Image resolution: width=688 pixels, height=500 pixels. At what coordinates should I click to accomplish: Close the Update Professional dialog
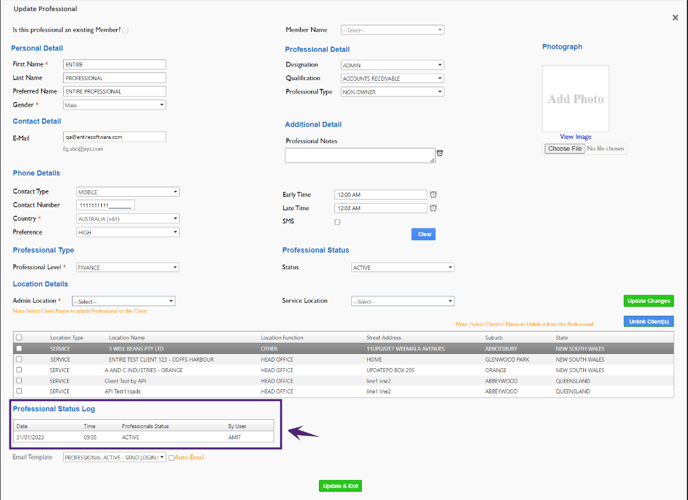click(675, 18)
